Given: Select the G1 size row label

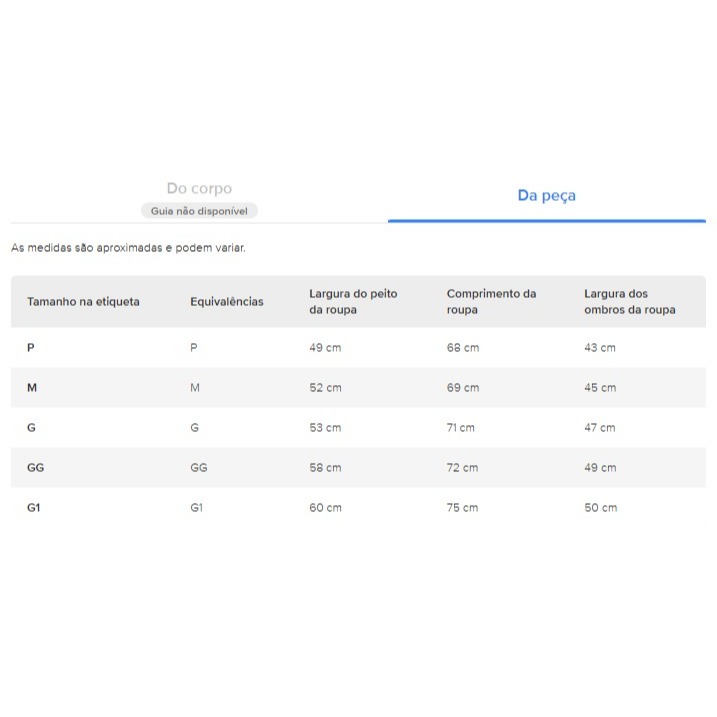Looking at the screenshot, I should pos(34,508).
